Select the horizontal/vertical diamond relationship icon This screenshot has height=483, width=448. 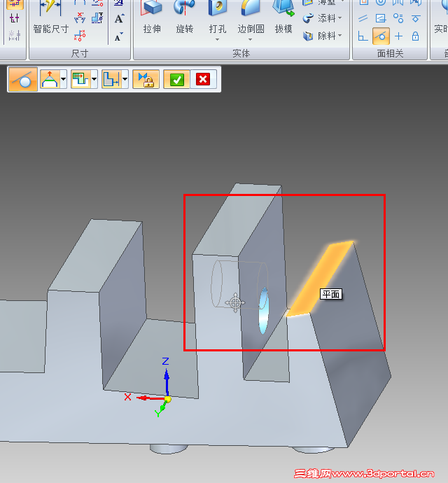(x=416, y=18)
